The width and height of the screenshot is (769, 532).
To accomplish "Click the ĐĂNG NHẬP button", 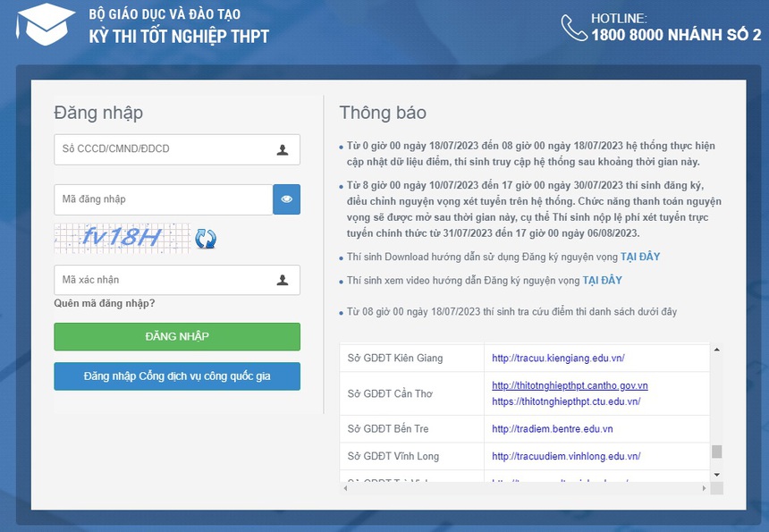I will pyautogui.click(x=176, y=336).
